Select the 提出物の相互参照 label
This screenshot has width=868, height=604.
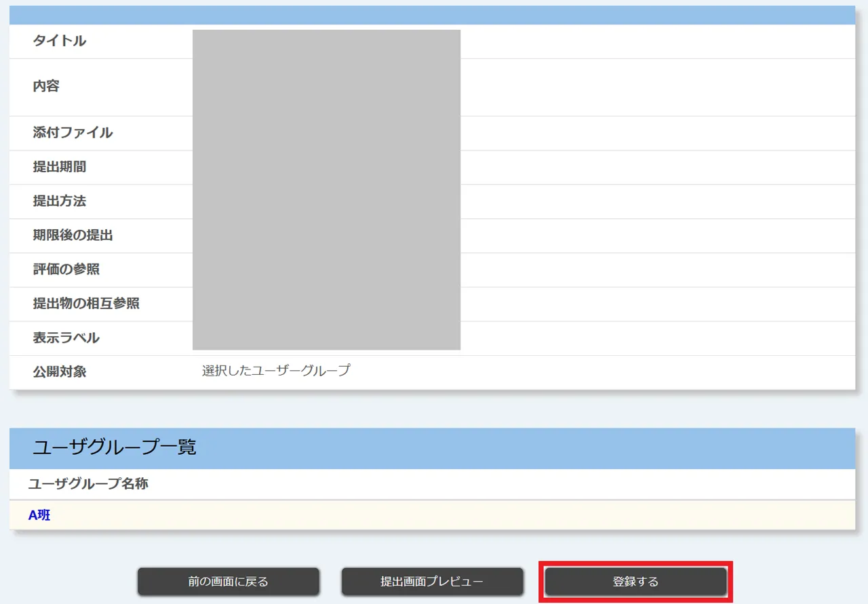tap(86, 303)
